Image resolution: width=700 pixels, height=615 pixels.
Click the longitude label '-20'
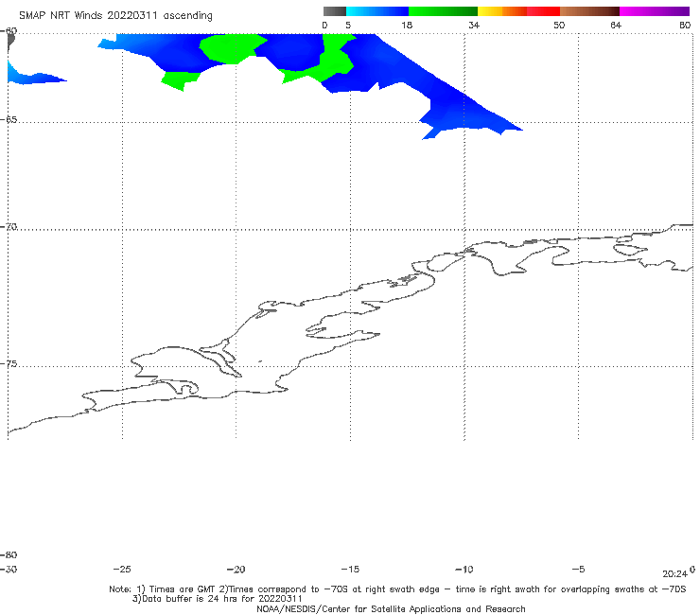click(x=236, y=570)
